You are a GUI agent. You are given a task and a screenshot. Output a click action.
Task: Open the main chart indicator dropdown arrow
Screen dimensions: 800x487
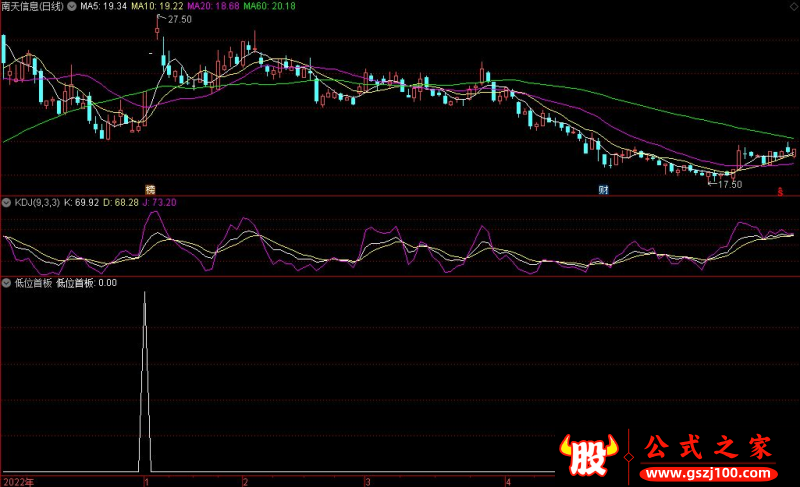point(70,6)
